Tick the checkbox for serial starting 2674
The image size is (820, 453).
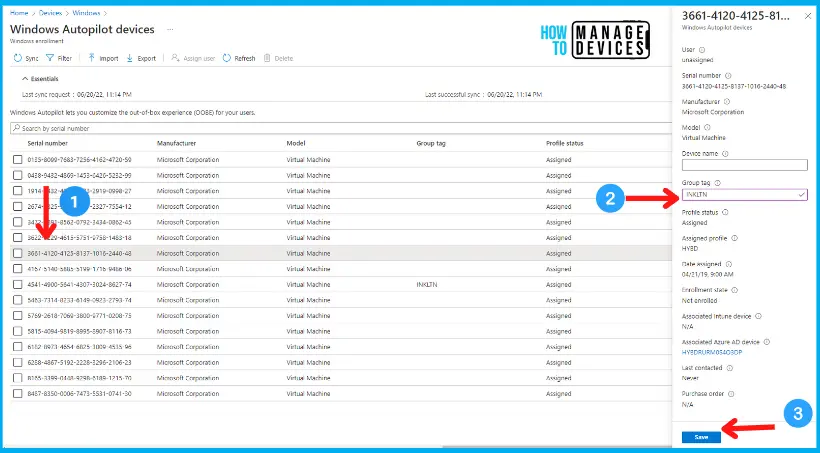[18, 207]
